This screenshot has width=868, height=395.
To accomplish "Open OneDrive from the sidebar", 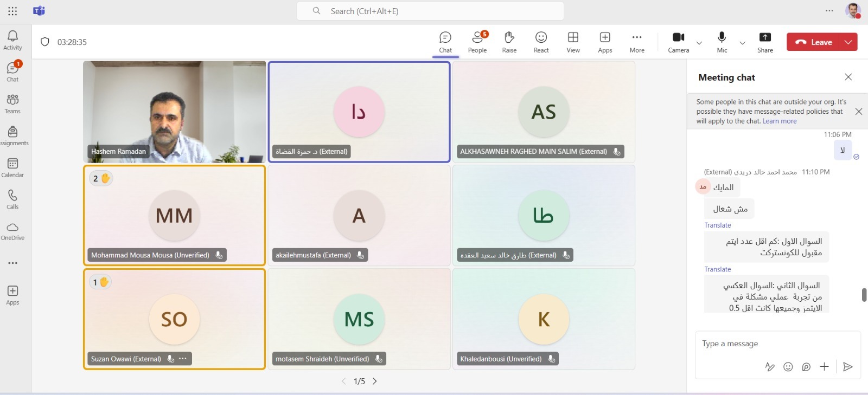I will point(12,231).
